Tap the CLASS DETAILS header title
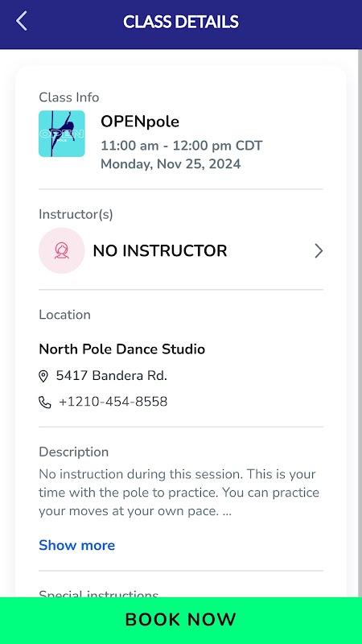The image size is (362, 644). [181, 22]
